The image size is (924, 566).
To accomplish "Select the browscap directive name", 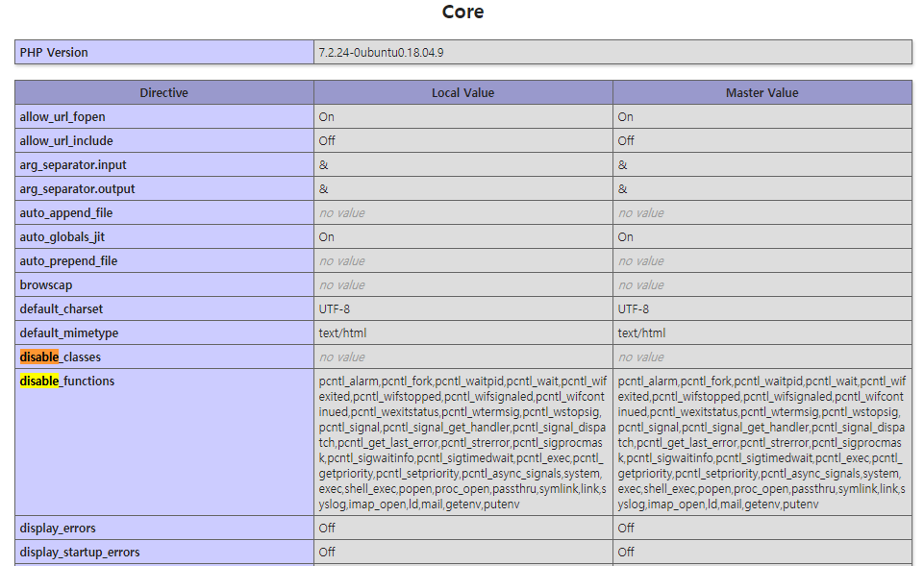I will point(46,285).
